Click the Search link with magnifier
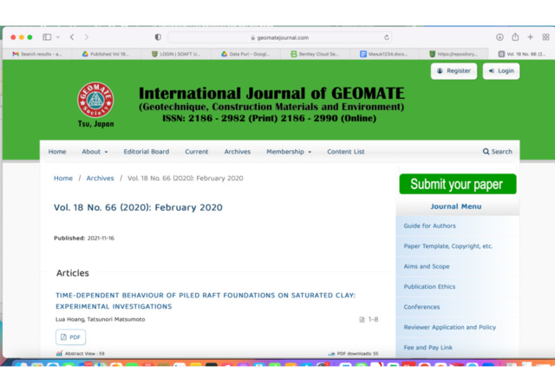Screen dimensions: 555x392 [x=497, y=152]
